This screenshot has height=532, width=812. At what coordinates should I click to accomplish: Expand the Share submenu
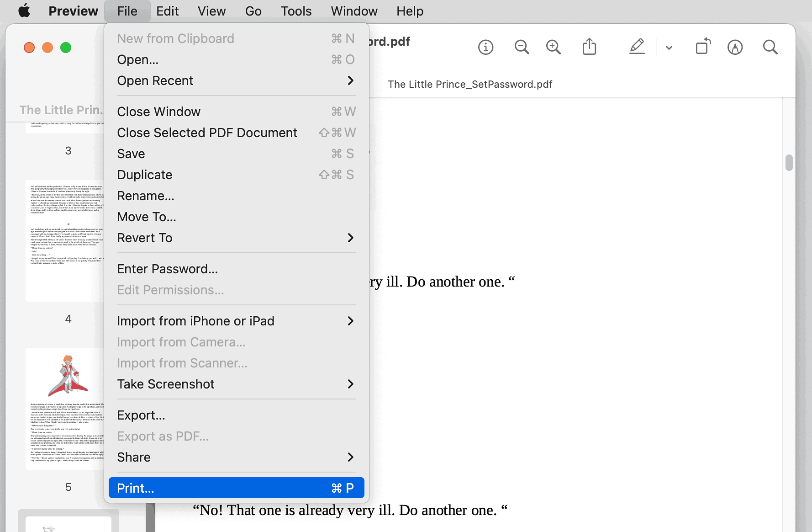236,457
